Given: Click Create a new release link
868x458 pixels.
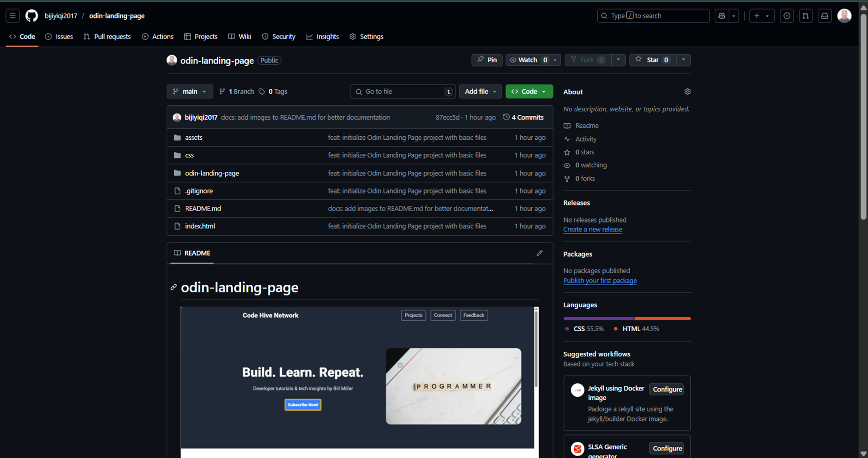Looking at the screenshot, I should coord(593,230).
